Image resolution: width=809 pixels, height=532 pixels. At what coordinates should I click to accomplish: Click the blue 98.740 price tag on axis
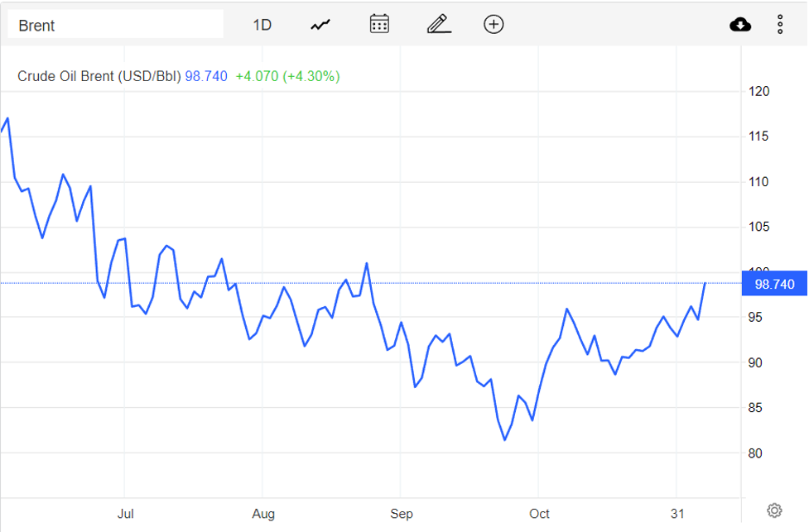click(x=774, y=284)
